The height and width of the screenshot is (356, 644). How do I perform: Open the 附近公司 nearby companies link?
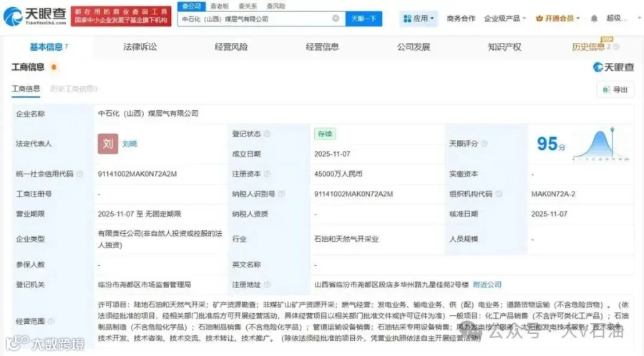pyautogui.click(x=487, y=285)
